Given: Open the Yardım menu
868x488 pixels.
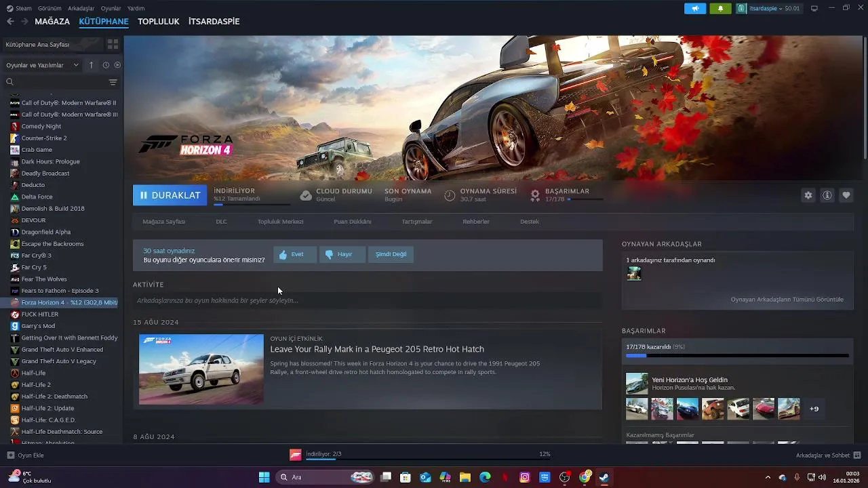Looking at the screenshot, I should pos(136,8).
